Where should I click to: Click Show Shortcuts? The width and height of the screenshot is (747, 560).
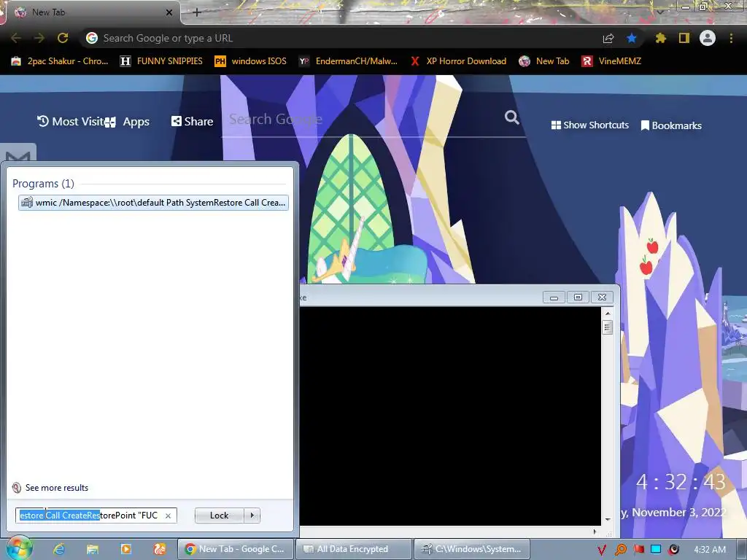[589, 125]
